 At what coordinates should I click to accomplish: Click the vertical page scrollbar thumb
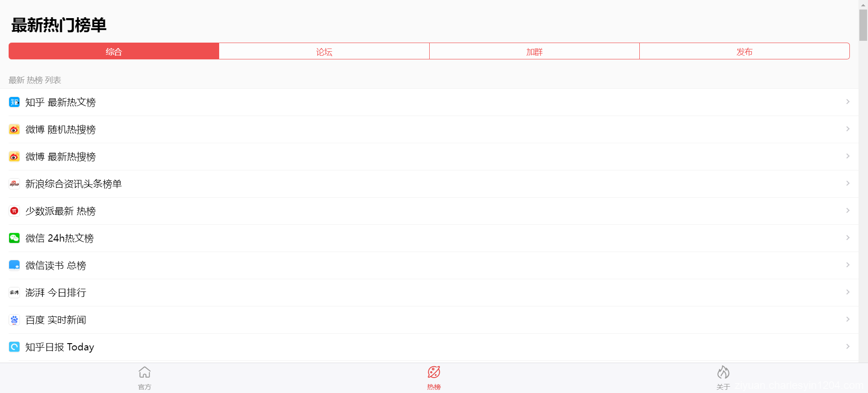(863, 25)
